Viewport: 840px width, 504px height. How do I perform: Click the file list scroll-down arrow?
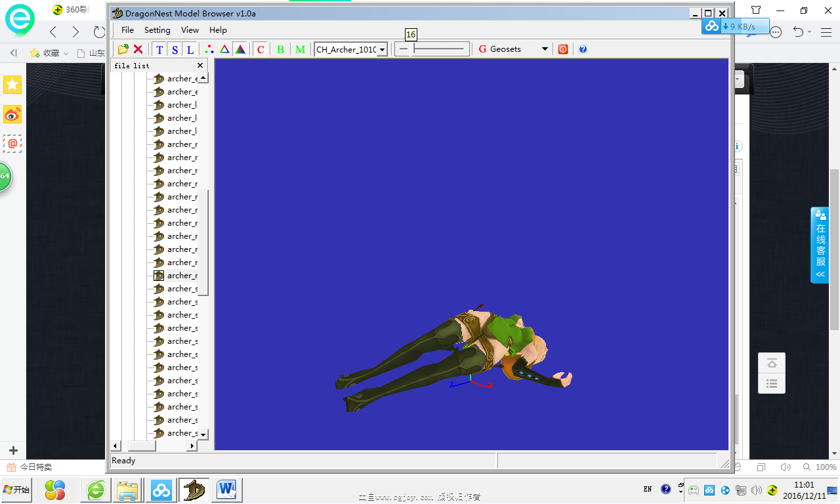click(203, 434)
